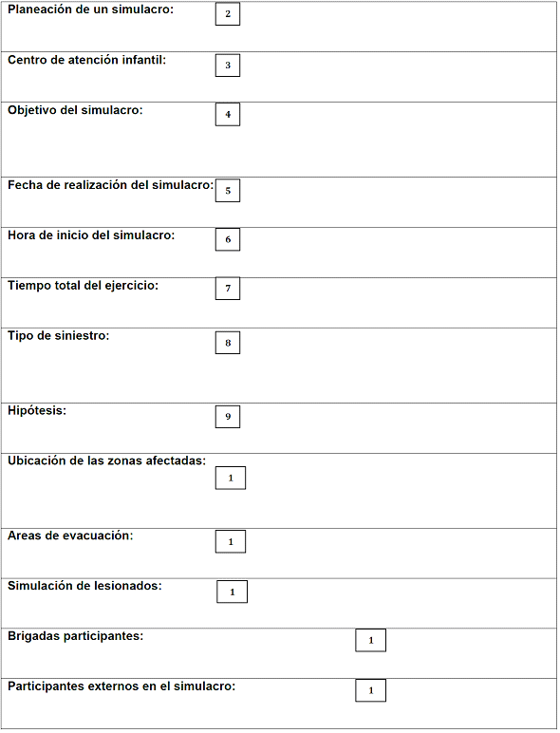Click the 'Objetivo del simulacro:' label
The width and height of the screenshot is (560, 733).
75,110
